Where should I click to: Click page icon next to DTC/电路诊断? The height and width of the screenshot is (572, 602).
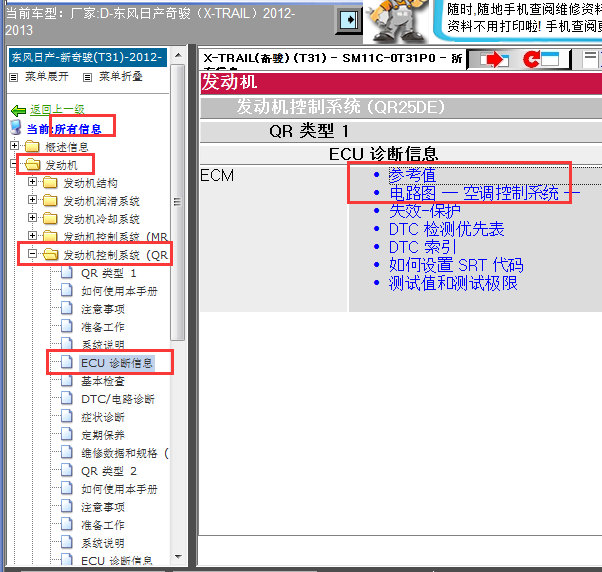click(67, 398)
